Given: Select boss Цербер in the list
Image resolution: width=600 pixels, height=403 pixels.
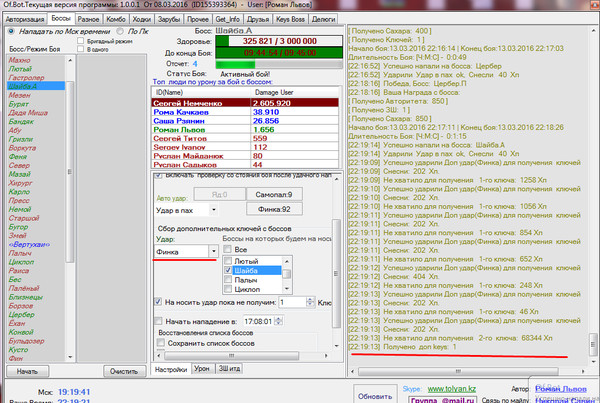Looking at the screenshot, I should [21, 315].
